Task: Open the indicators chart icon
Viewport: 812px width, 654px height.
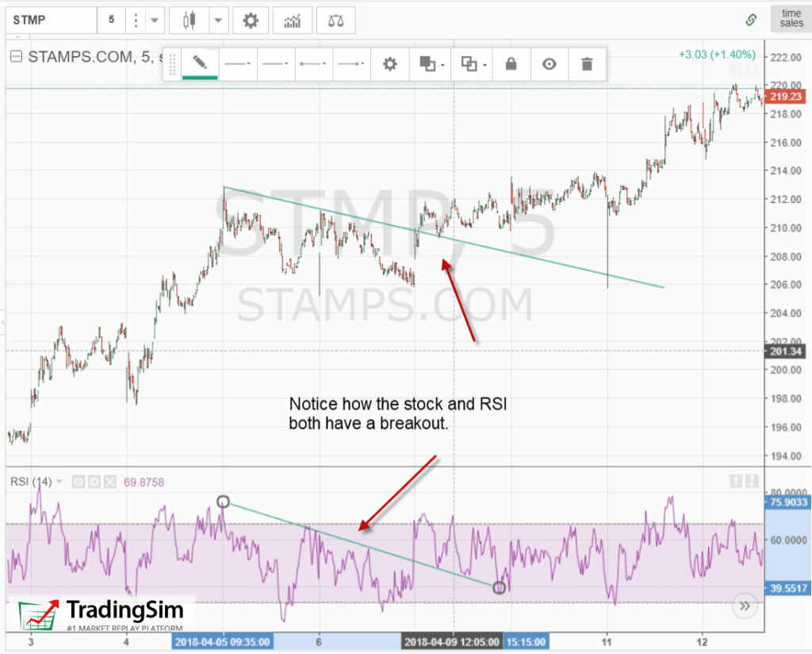Action: point(293,20)
